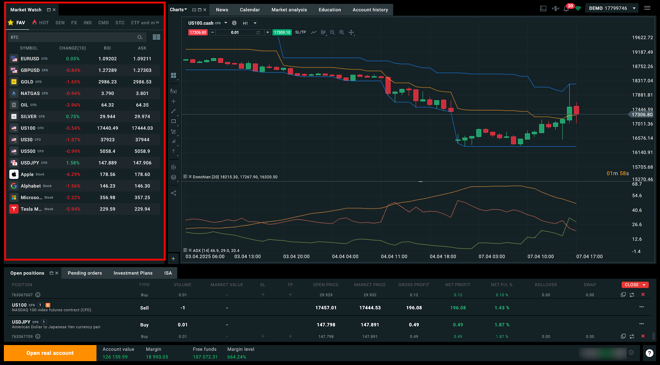Click the share chart icon
The width and height of the screenshot is (660, 365).
coord(173,193)
